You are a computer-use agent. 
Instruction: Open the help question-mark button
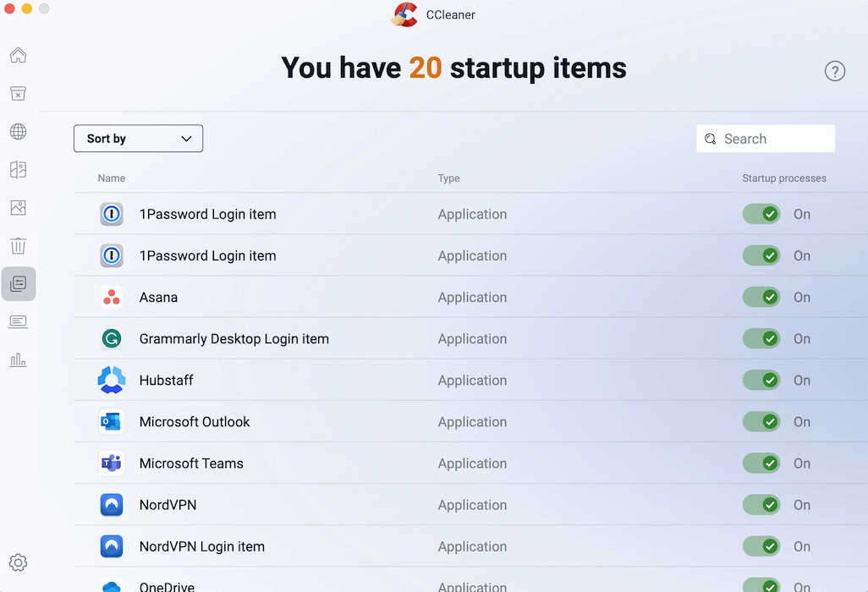click(x=835, y=71)
